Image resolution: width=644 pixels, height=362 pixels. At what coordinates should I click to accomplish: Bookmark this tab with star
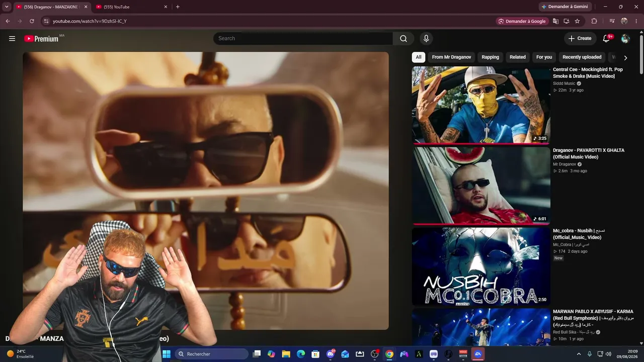coord(577,21)
